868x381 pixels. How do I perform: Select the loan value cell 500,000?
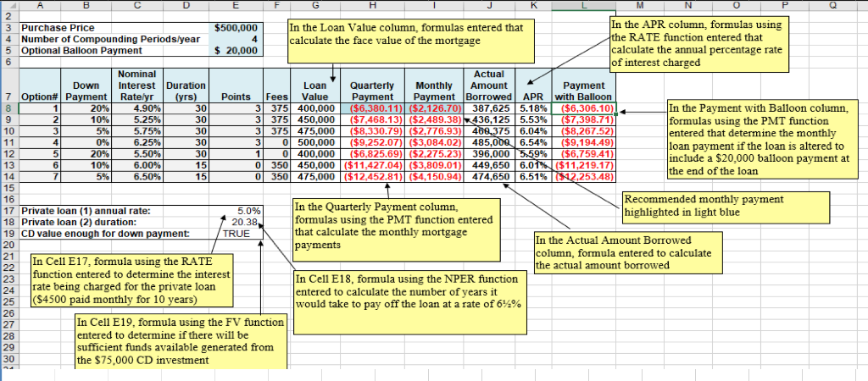tap(315, 143)
